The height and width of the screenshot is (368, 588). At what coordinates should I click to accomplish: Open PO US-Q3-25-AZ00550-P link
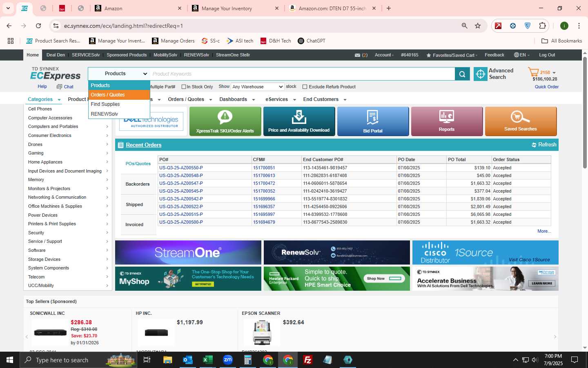tap(181, 168)
